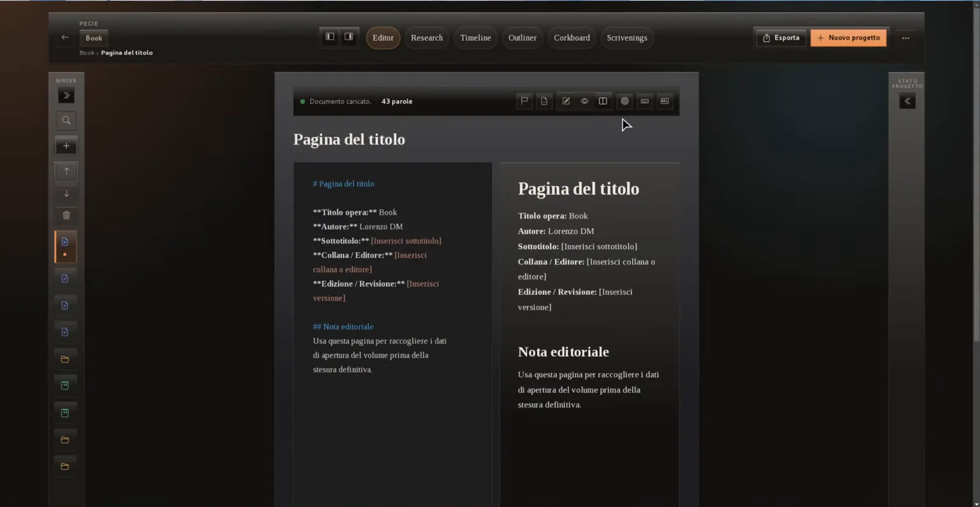Go back with the left arrow
This screenshot has height=507, width=980.
[65, 38]
